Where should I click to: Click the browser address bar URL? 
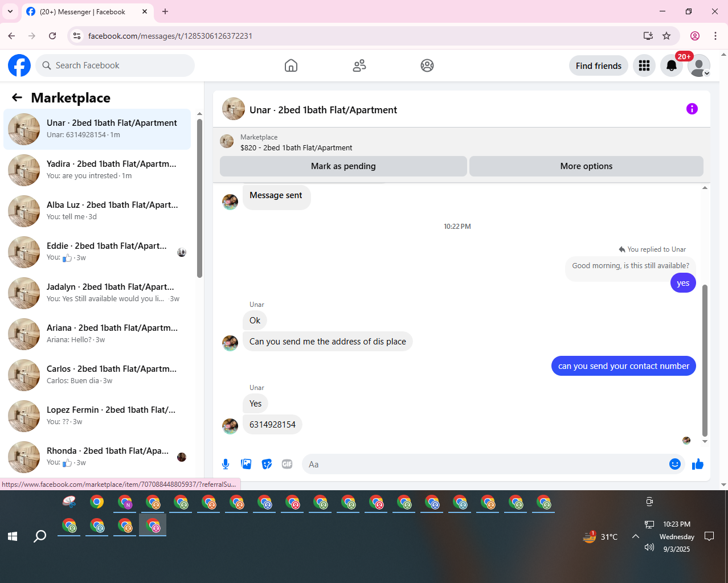[170, 36]
